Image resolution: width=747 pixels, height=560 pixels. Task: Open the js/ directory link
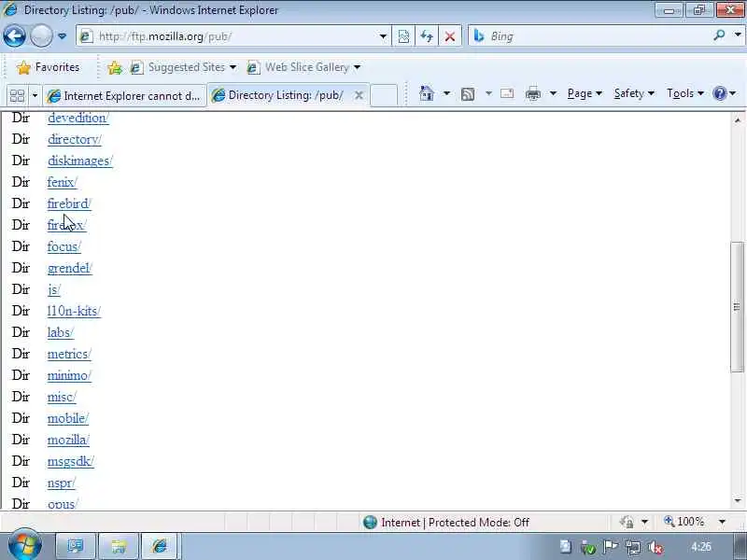(54, 289)
